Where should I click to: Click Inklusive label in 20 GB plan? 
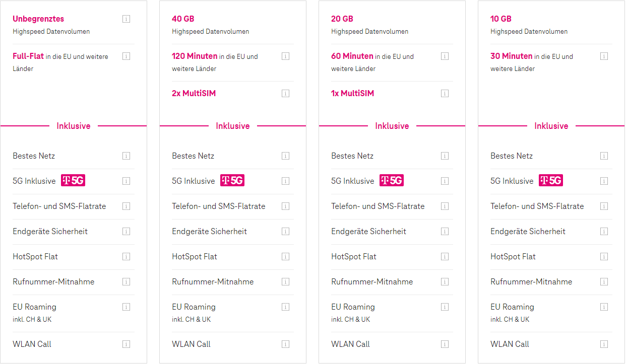[x=392, y=126]
